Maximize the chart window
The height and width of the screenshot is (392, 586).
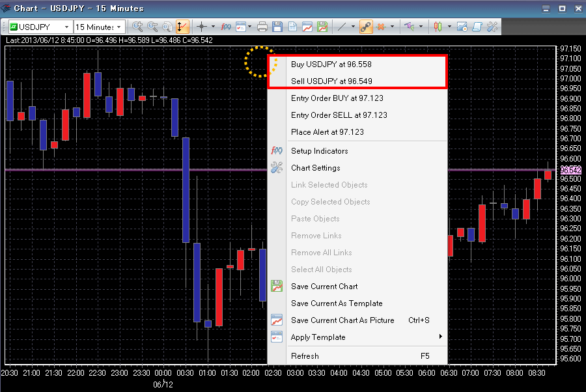tap(562, 8)
